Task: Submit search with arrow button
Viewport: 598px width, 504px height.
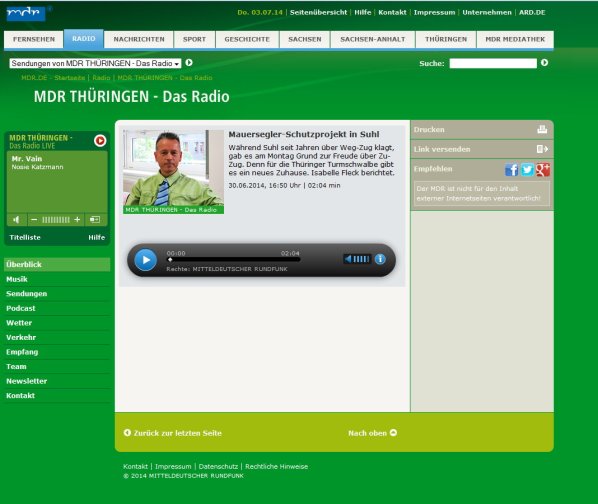Action: (545, 63)
